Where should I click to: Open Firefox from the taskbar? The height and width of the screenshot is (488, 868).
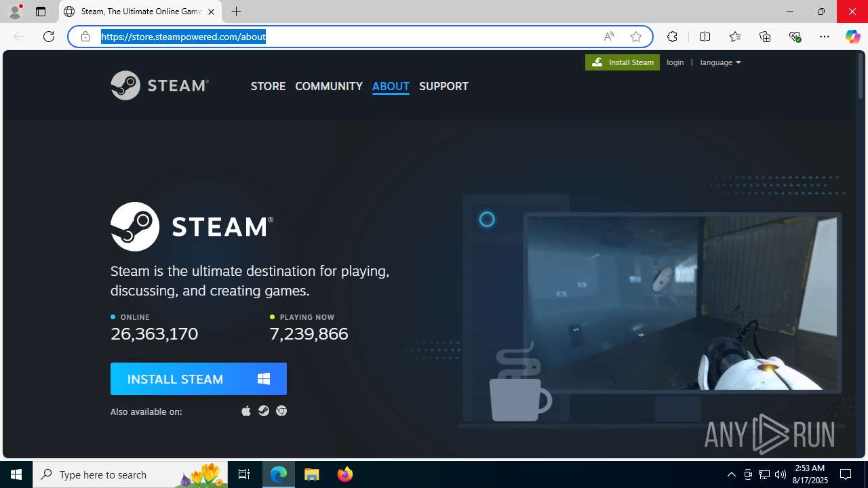tap(345, 474)
